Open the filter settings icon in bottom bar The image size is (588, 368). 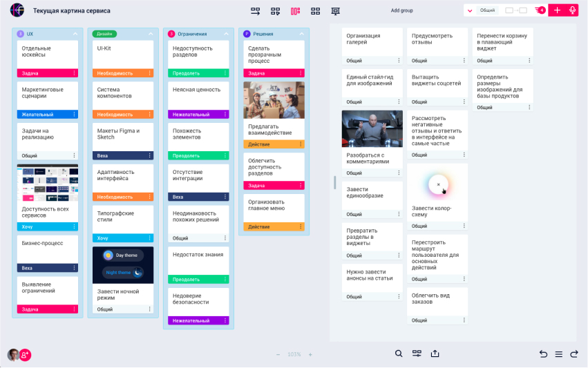point(417,354)
